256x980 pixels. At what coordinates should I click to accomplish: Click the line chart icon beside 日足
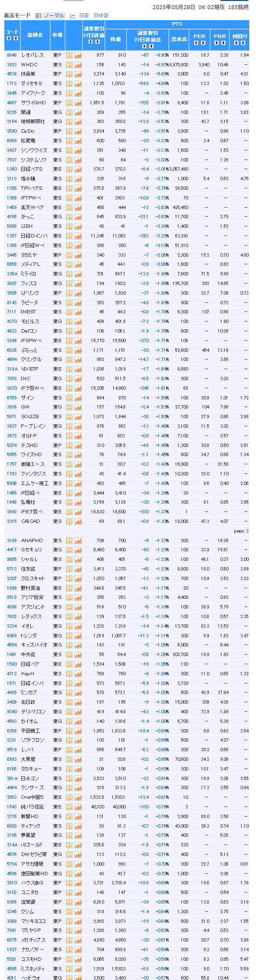coord(73,15)
